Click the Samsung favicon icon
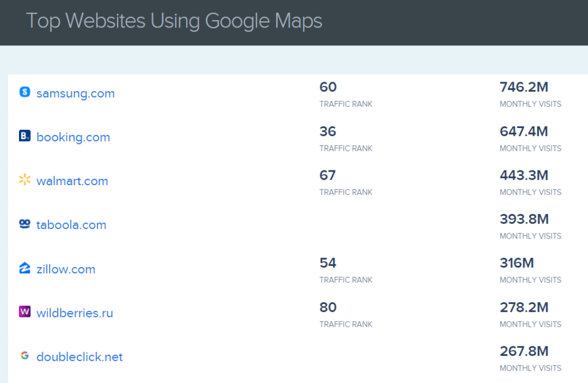Viewport: 588px width, 383px height. click(24, 92)
